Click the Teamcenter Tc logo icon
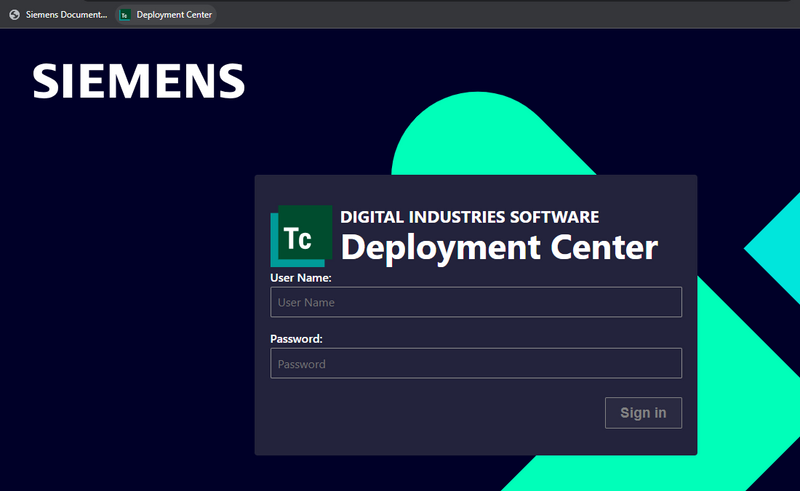 tap(301, 236)
